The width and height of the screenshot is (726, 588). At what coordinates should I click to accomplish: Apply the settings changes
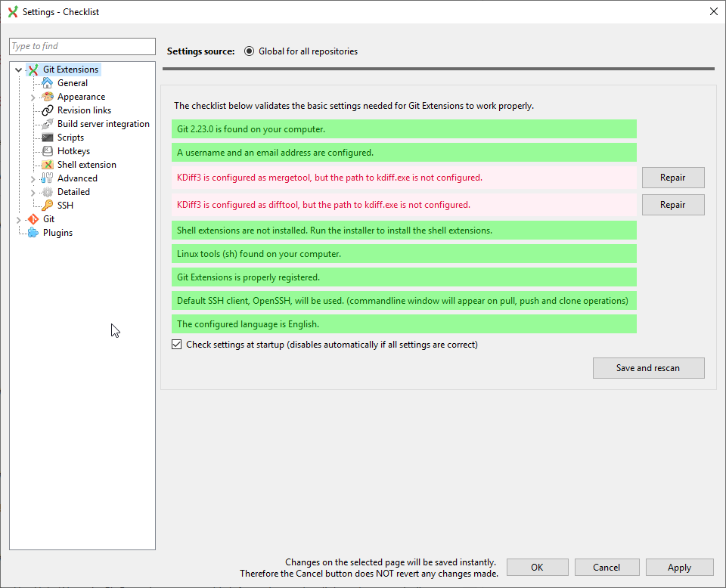[x=678, y=567]
